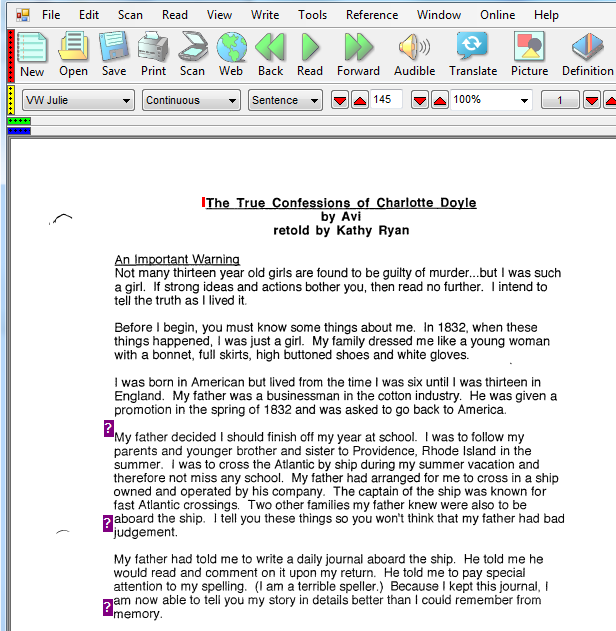Click the title 'The True Confessions of Charlotte Doyle'
Image resolution: width=616 pixels, height=631 pixels.
point(341,202)
